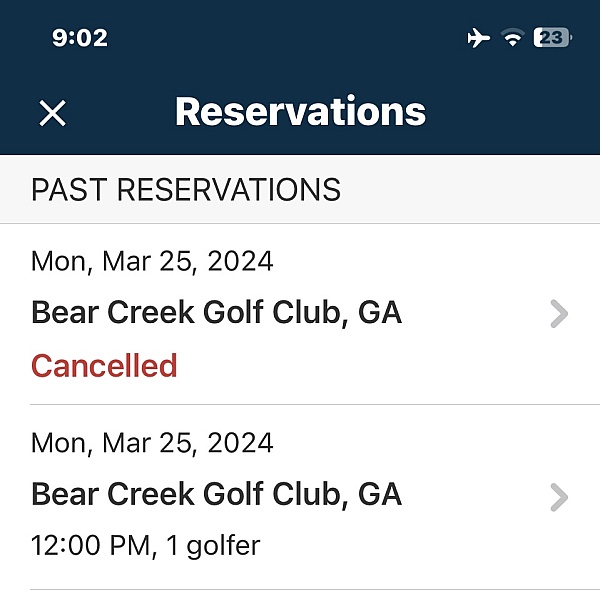Tap the date above the cancelled reservation
The image size is (600, 611).
[x=152, y=262]
